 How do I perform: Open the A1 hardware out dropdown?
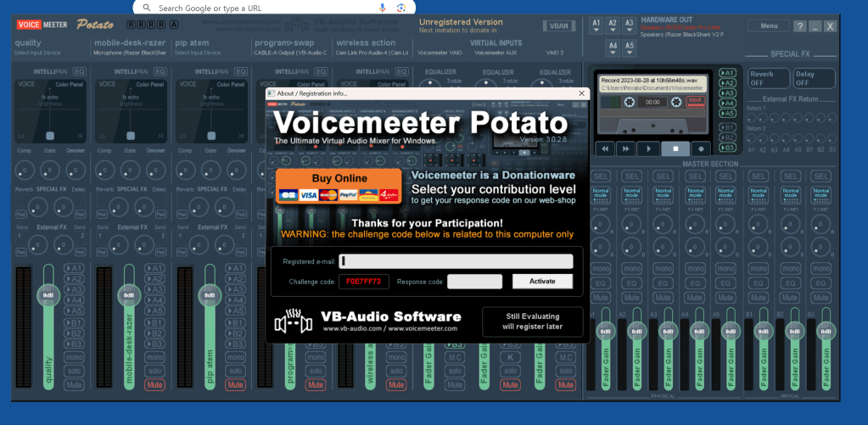596,26
